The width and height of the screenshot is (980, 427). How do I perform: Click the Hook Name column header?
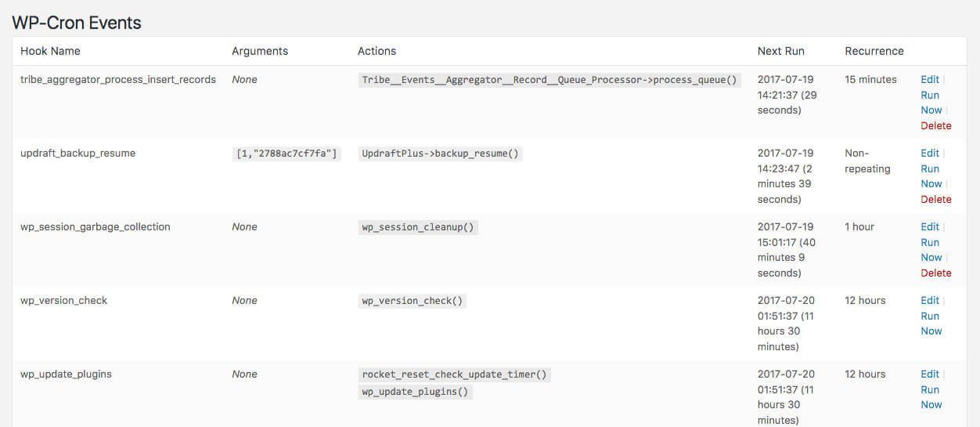(x=50, y=51)
